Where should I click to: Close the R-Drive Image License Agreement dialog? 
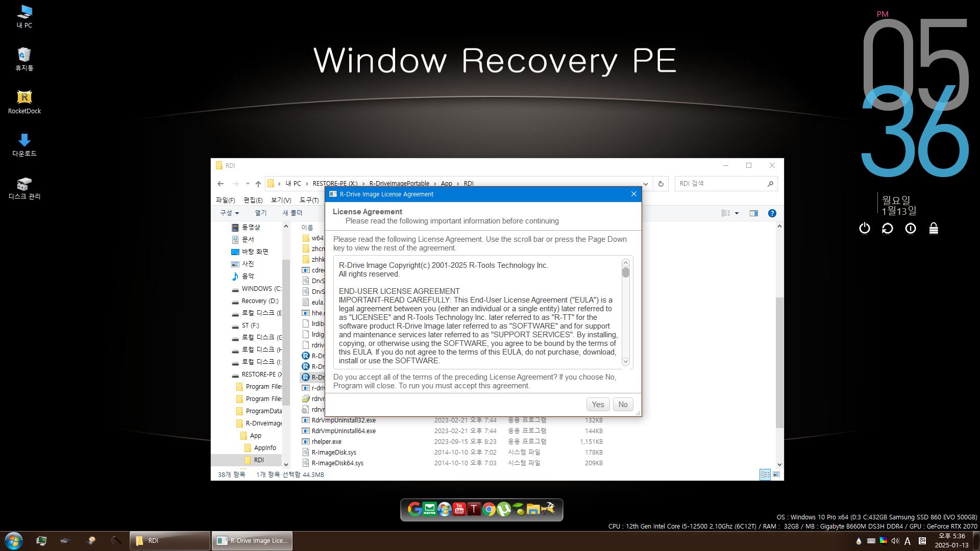(633, 194)
